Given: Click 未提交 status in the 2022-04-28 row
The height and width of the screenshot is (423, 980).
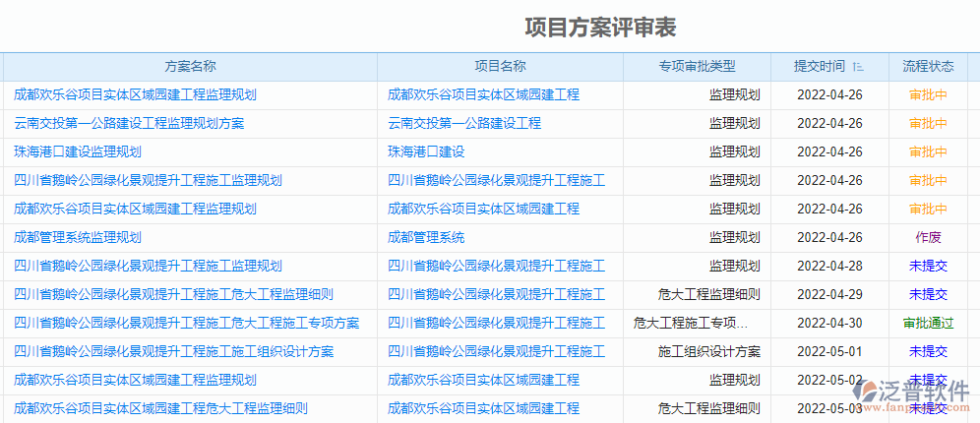Looking at the screenshot, I should coord(928,267).
